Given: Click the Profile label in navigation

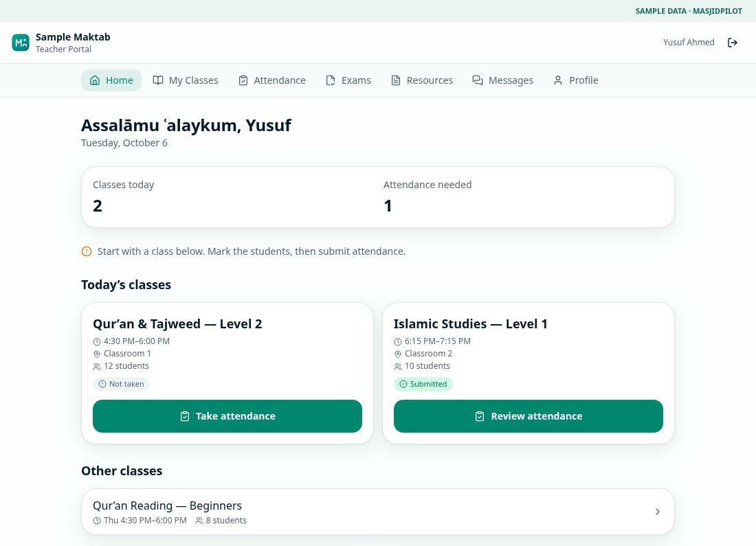Looking at the screenshot, I should (583, 80).
